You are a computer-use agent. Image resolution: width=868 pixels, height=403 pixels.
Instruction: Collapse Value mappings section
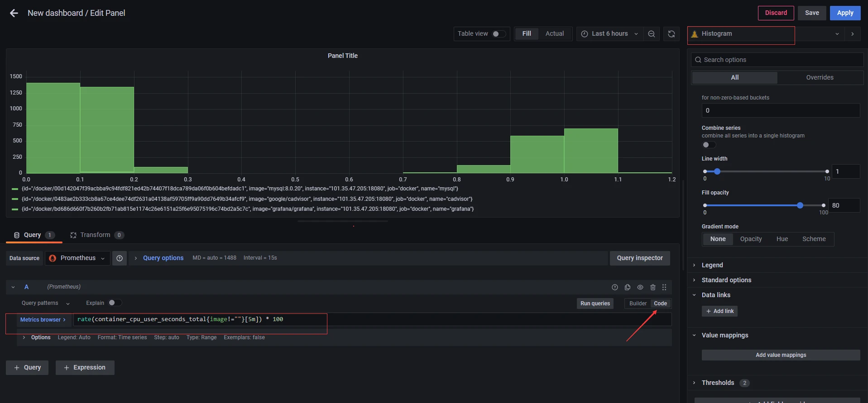point(725,335)
